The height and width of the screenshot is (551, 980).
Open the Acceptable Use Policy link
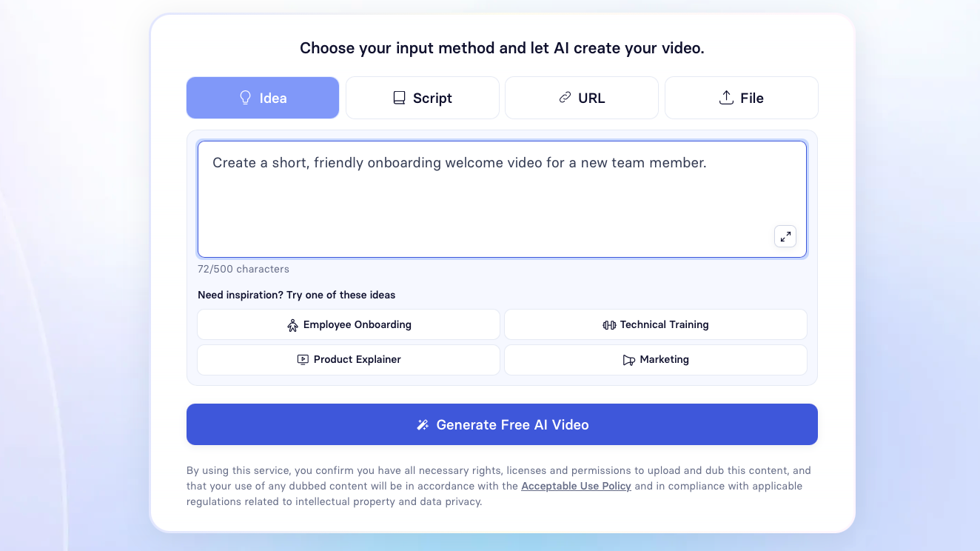point(576,487)
